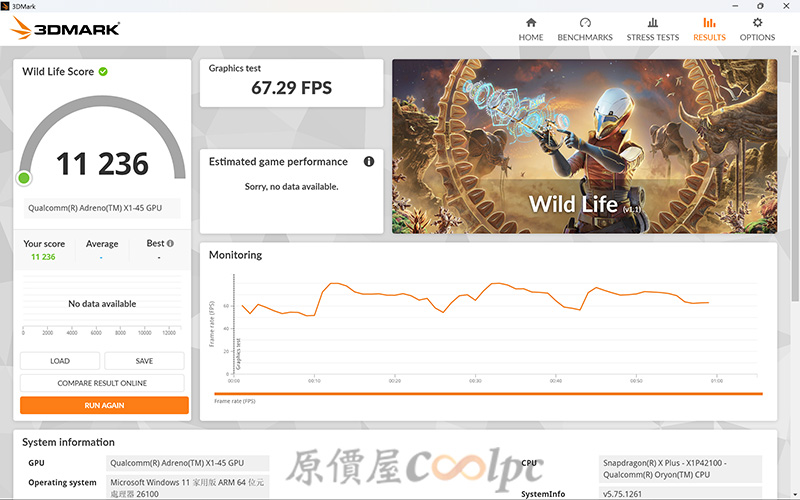Click the 3DMark logo

(x=65, y=28)
